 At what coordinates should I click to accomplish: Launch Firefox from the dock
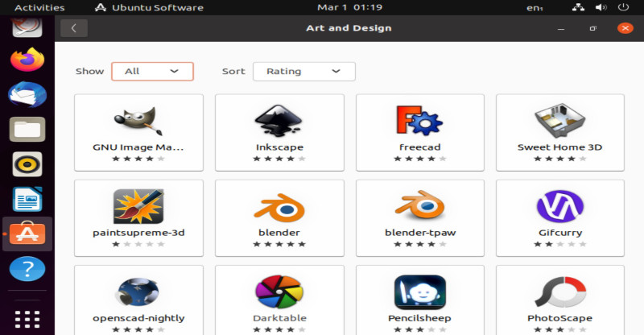27,60
